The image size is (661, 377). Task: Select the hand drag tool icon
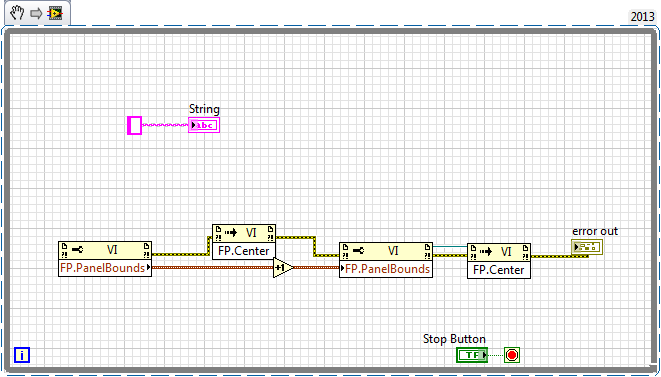point(17,13)
